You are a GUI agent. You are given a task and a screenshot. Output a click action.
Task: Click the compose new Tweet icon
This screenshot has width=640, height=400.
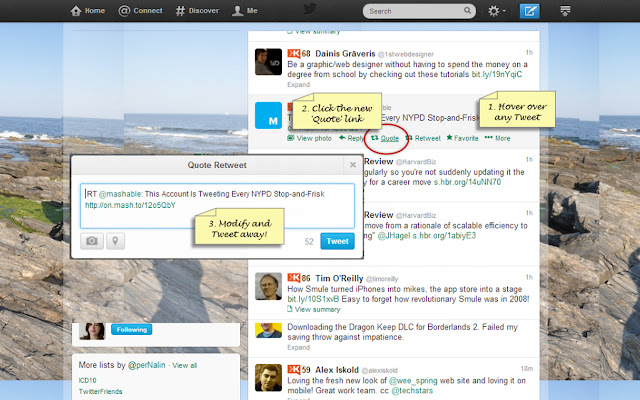pyautogui.click(x=529, y=11)
